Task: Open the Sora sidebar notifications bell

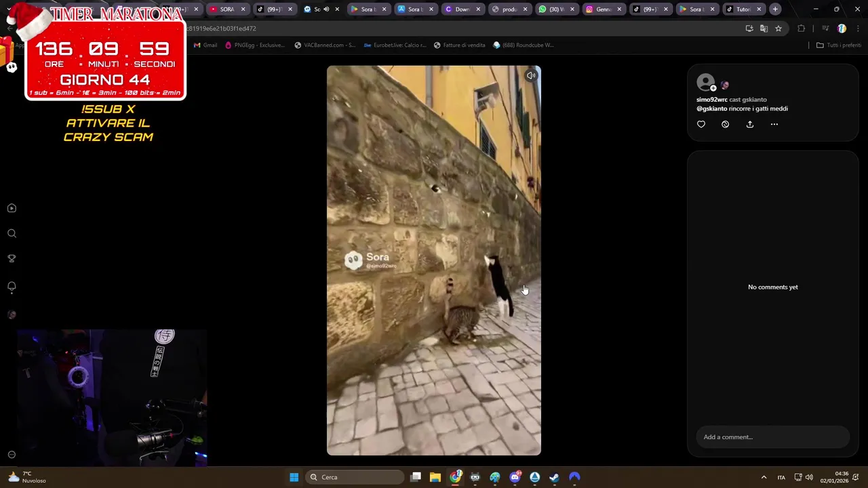Action: coord(12,287)
